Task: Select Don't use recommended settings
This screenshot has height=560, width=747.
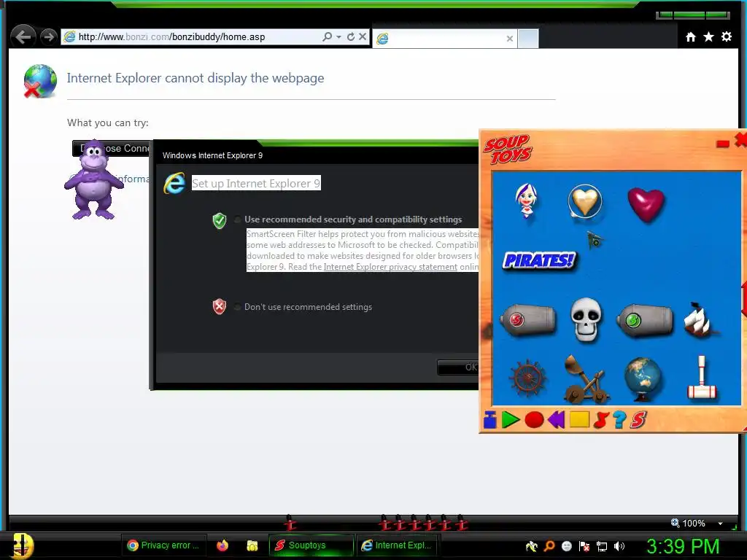Action: click(237, 307)
